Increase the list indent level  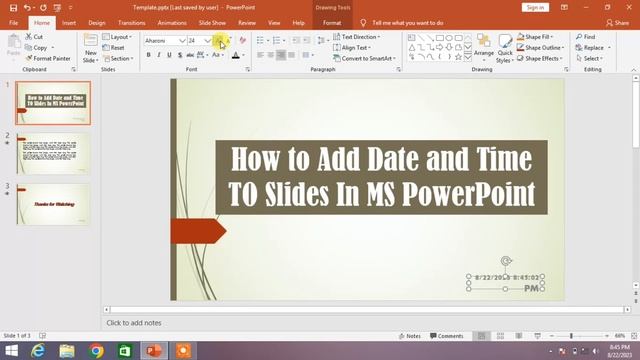306,40
